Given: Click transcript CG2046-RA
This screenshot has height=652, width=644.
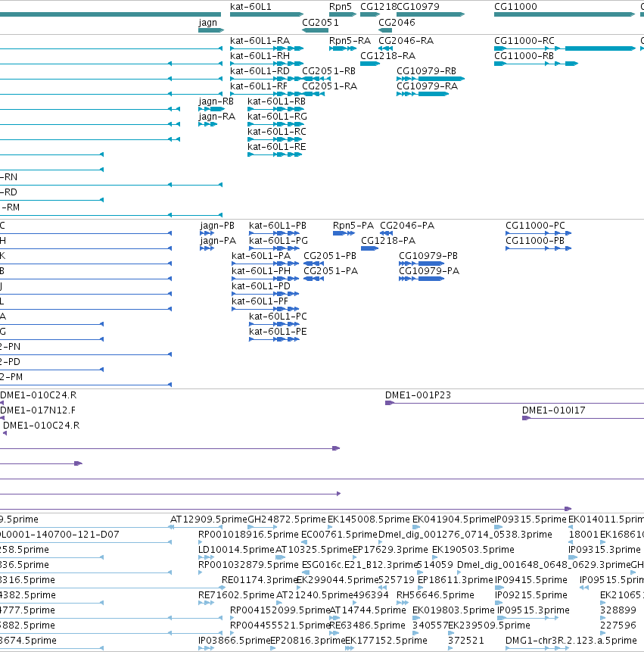Looking at the screenshot, I should (x=386, y=48).
